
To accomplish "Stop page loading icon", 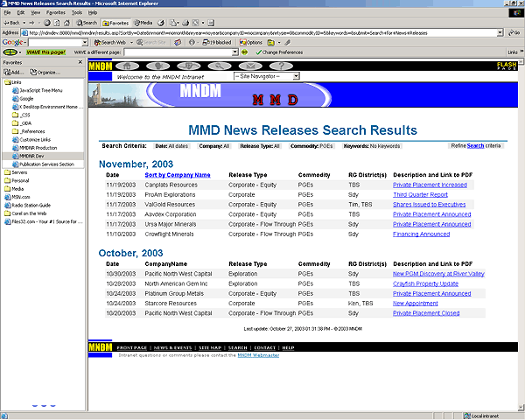I will [x=47, y=23].
